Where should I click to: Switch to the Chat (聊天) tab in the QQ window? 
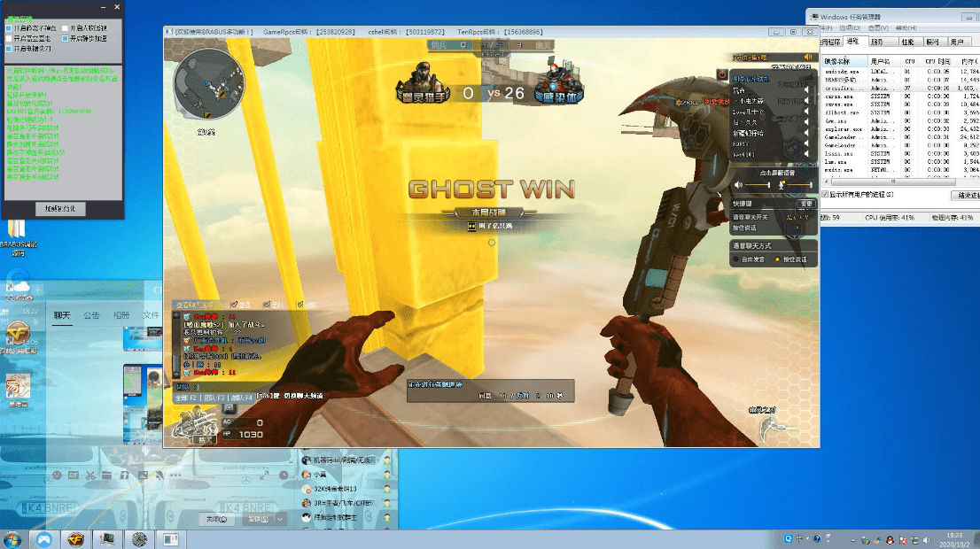pos(62,315)
